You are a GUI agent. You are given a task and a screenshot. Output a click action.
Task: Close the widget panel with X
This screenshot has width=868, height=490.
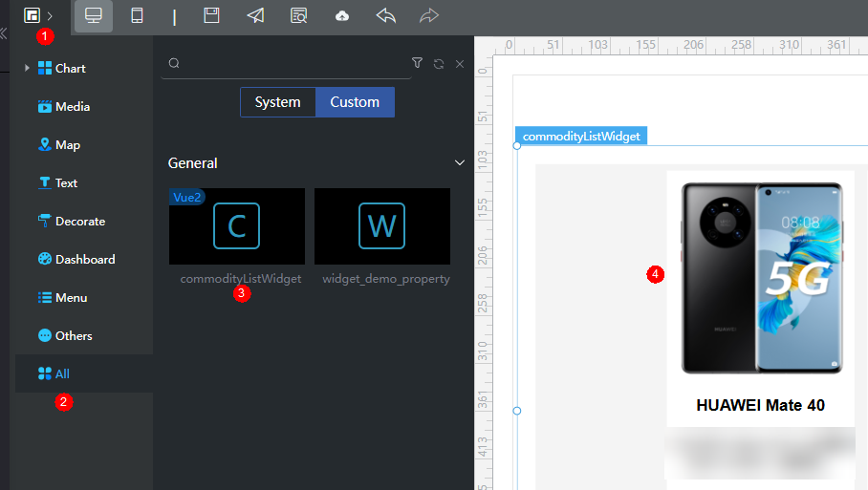click(x=460, y=64)
